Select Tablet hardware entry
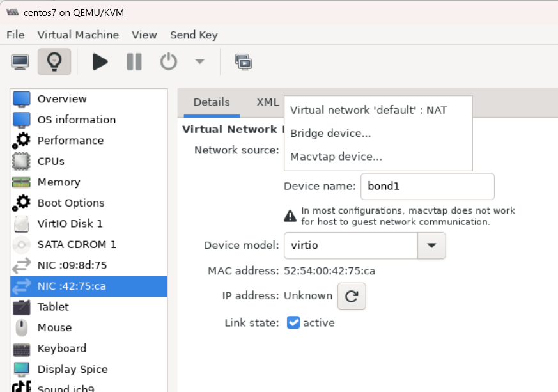The width and height of the screenshot is (558, 392). (89, 307)
